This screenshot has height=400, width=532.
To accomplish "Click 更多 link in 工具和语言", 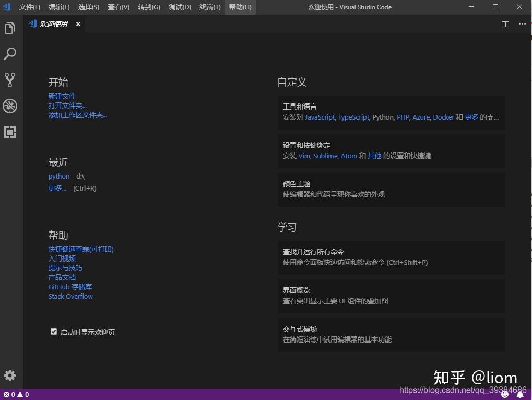I will pos(471,117).
